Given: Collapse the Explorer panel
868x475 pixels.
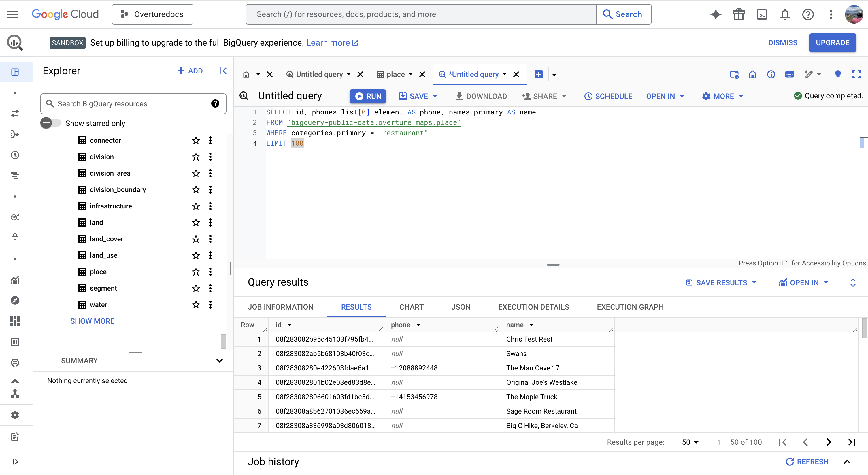Looking at the screenshot, I should [x=223, y=71].
